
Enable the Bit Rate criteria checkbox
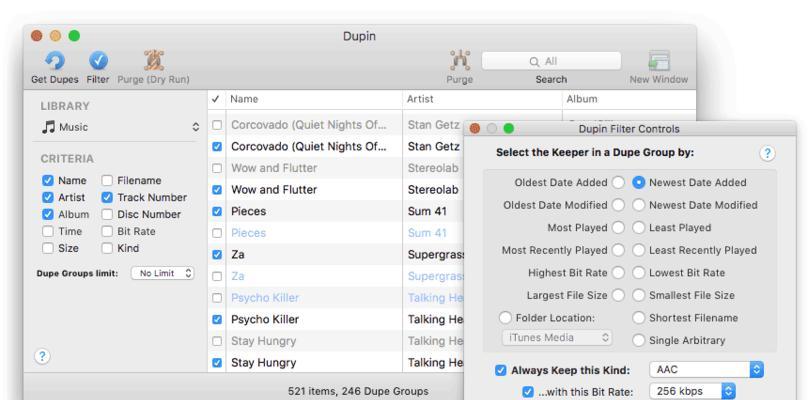(107, 231)
